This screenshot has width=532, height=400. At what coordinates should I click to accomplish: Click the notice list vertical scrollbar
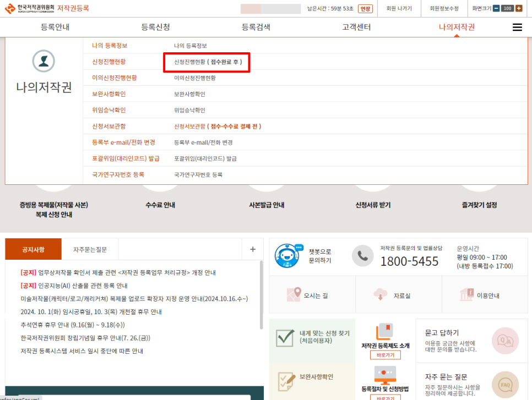coord(261,295)
